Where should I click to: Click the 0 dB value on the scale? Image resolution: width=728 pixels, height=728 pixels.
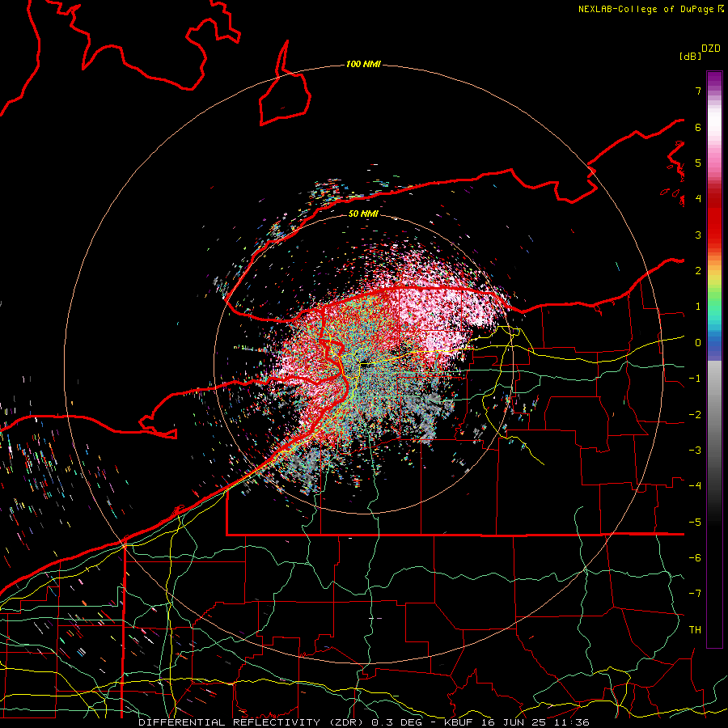click(x=698, y=343)
